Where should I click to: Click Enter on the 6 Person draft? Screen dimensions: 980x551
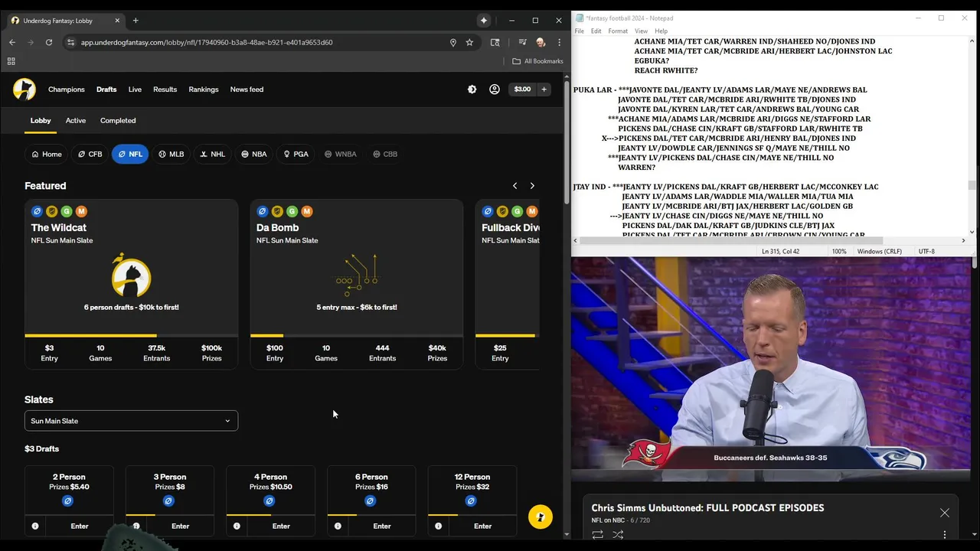(382, 526)
